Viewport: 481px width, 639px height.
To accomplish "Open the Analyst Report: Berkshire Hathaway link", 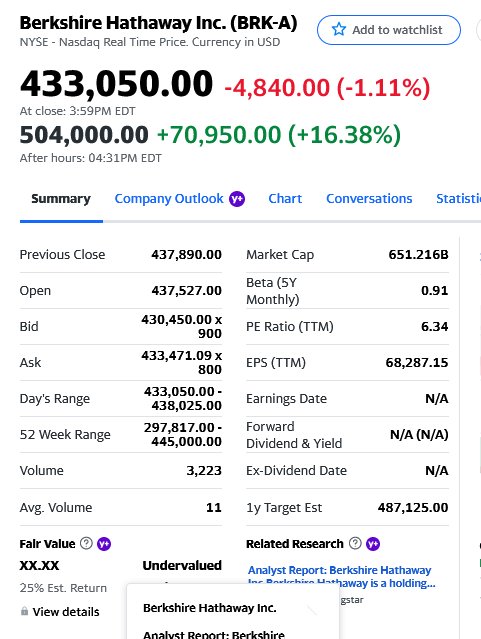I will (x=342, y=576).
